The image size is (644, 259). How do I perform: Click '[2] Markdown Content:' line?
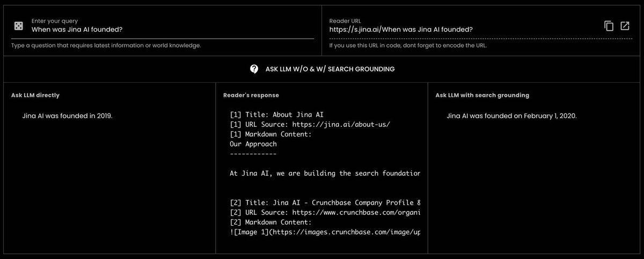270,222
